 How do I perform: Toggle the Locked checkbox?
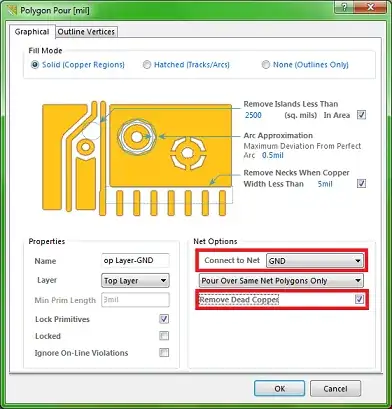(164, 336)
